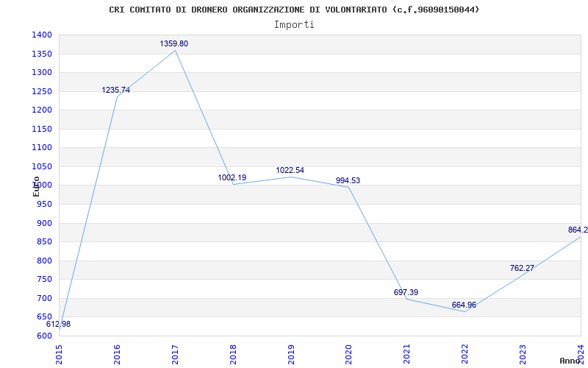
Task: Click the 2019 x-axis label
Action: click(291, 354)
